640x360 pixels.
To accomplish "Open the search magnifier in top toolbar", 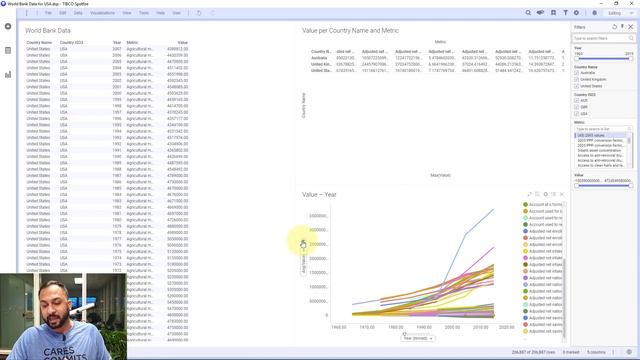I will click(528, 13).
